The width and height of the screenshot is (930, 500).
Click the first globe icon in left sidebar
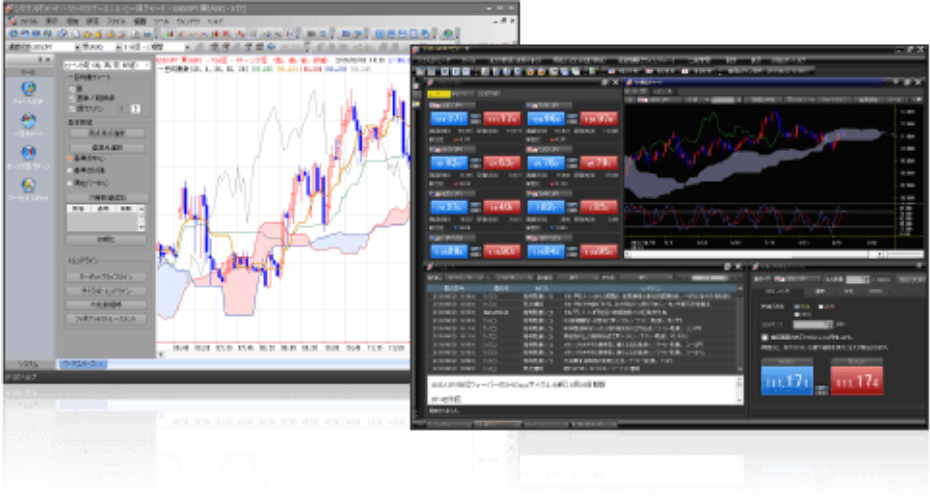tap(28, 89)
